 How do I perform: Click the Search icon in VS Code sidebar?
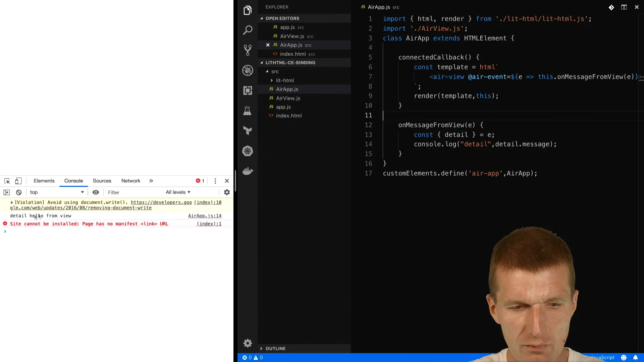click(x=247, y=31)
